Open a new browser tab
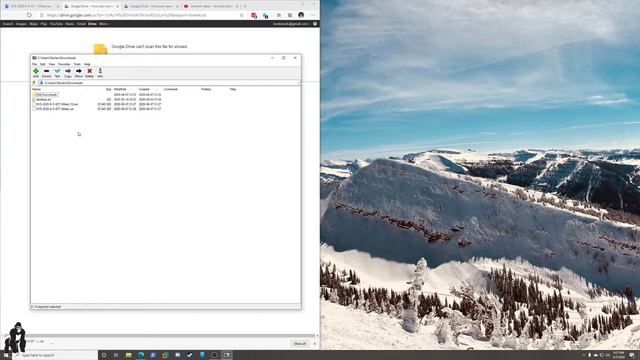Viewport: 640px width, 360px height. pyautogui.click(x=245, y=6)
